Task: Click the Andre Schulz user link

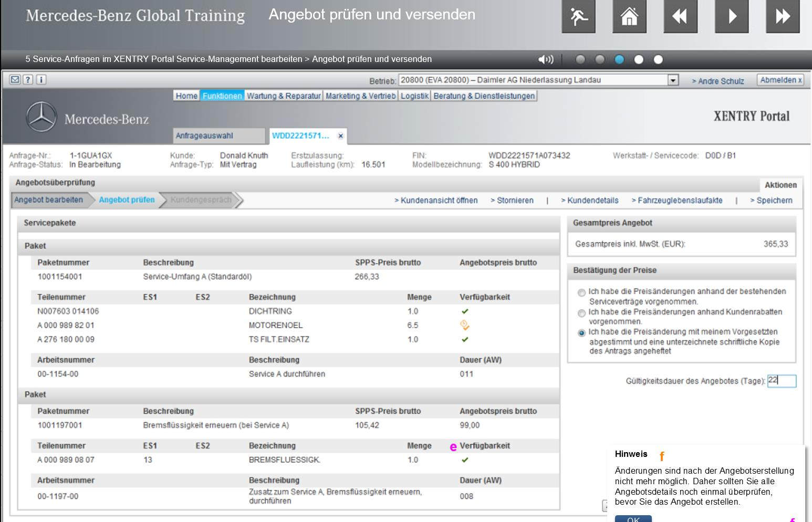Action: tap(717, 81)
